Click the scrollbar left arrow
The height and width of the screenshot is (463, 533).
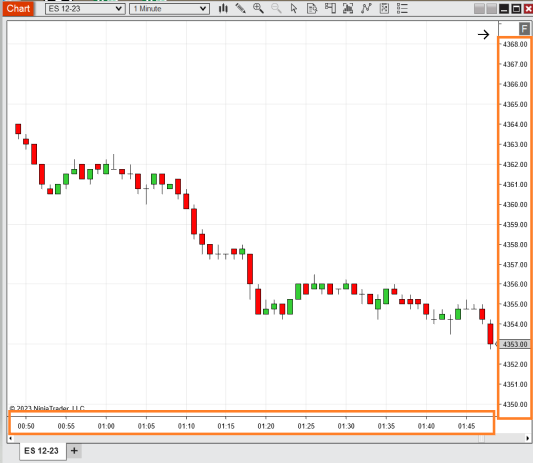coord(11,438)
